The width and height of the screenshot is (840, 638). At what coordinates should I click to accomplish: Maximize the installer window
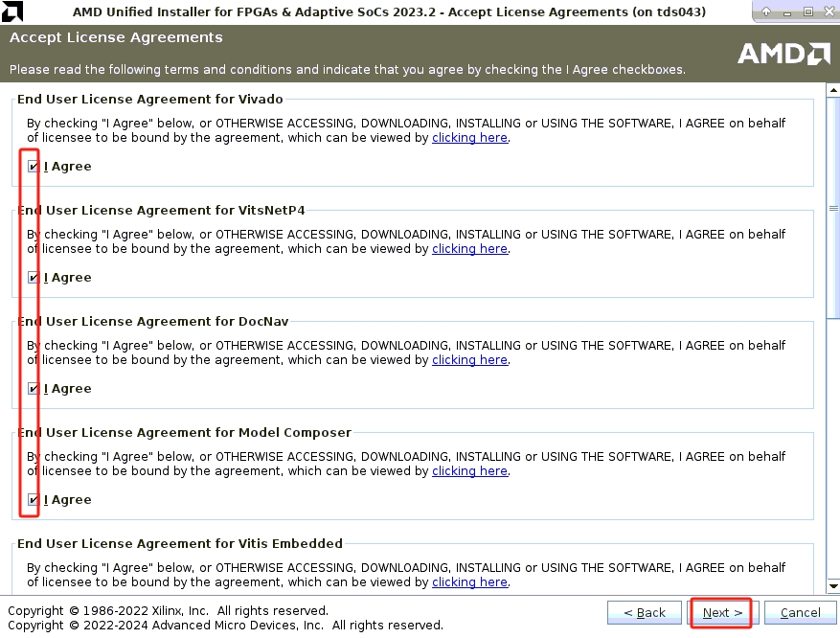(x=807, y=11)
